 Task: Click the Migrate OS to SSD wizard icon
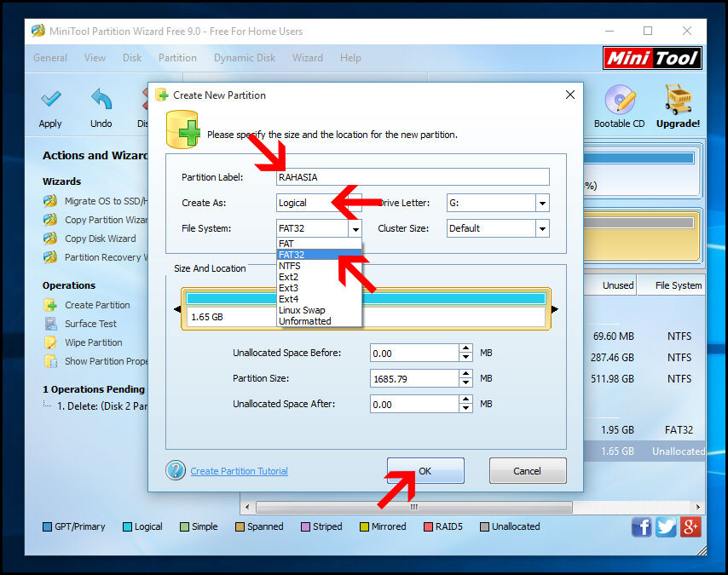click(x=50, y=201)
